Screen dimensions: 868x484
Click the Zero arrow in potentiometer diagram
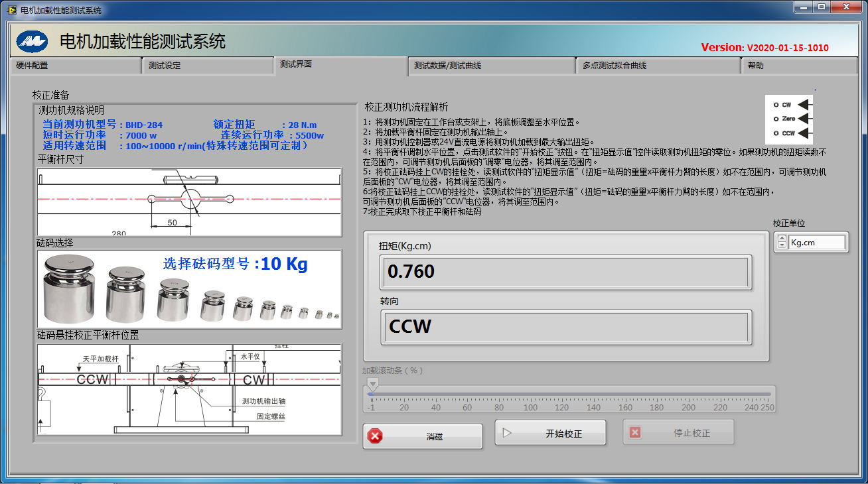804,119
